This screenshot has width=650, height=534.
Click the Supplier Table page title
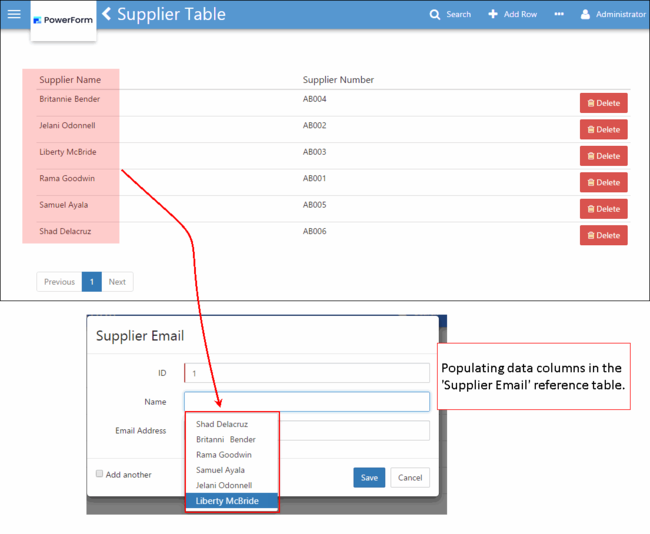[x=171, y=14]
